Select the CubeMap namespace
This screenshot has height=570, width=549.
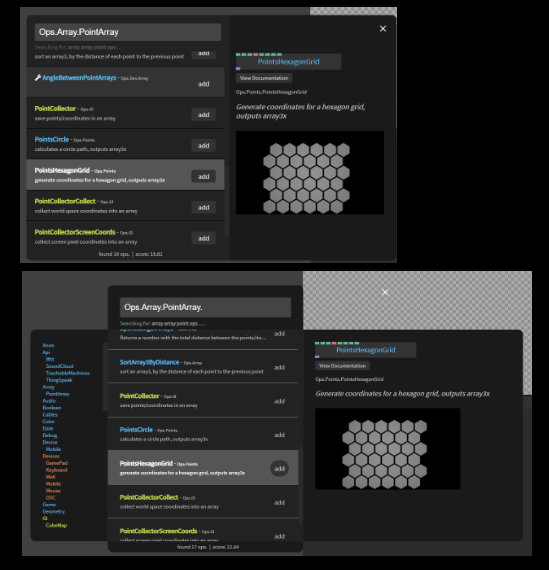click(x=56, y=525)
